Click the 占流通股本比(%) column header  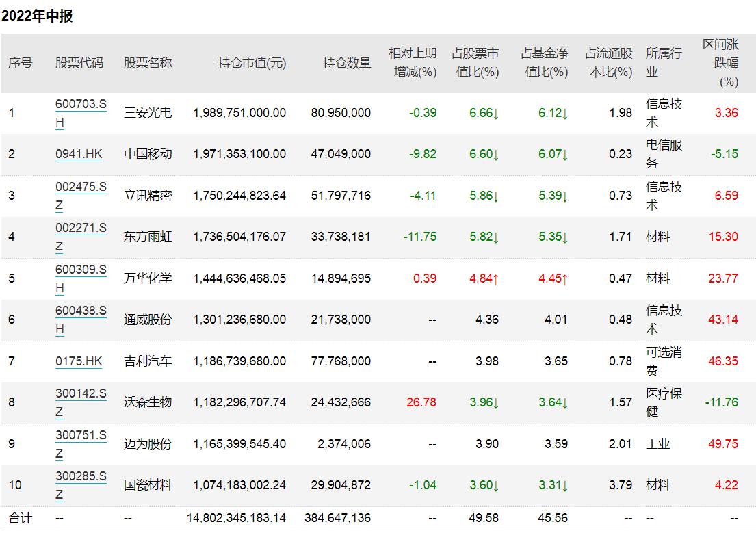coord(608,63)
